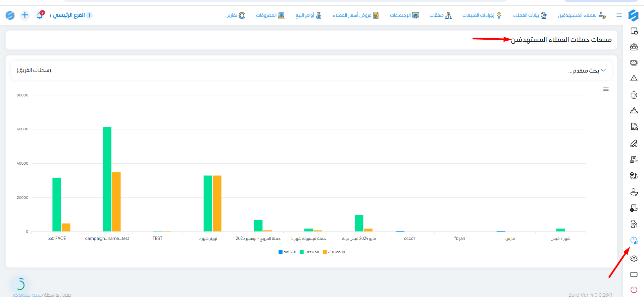
Task: Click the warning triangle sidebar icon
Action: pyautogui.click(x=634, y=78)
